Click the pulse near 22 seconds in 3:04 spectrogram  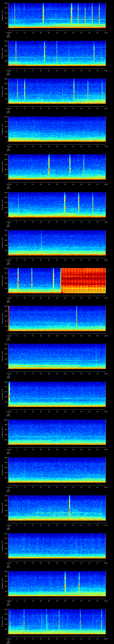[x=45, y=53]
